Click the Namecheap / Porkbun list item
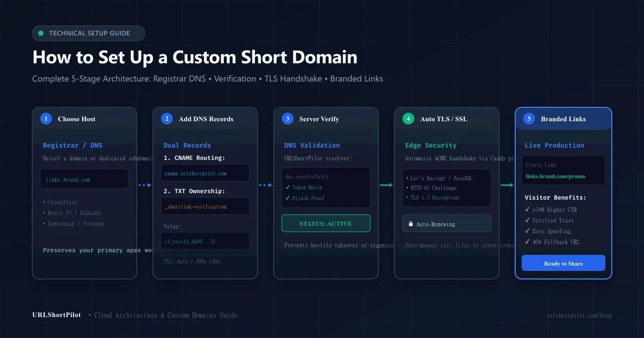 pyautogui.click(x=74, y=224)
